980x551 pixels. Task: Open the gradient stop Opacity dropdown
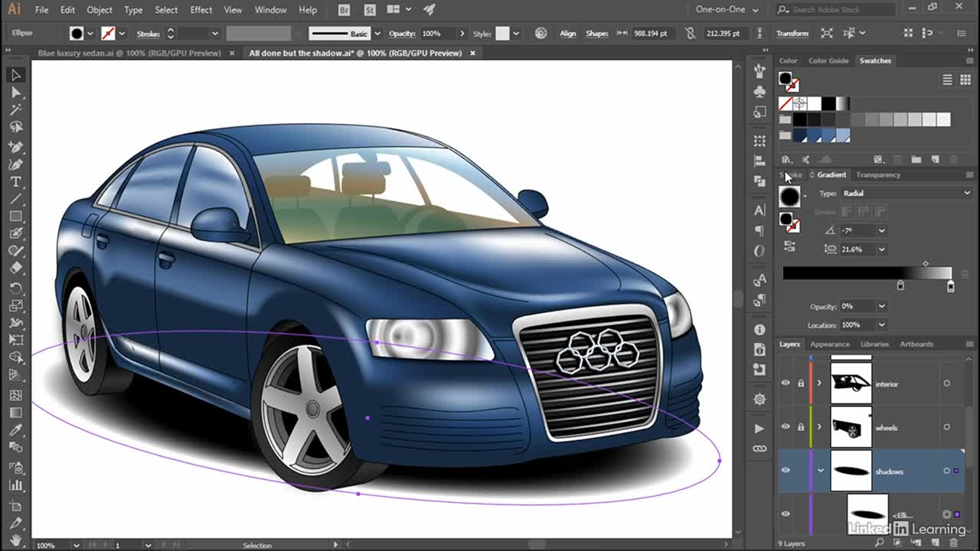point(881,306)
